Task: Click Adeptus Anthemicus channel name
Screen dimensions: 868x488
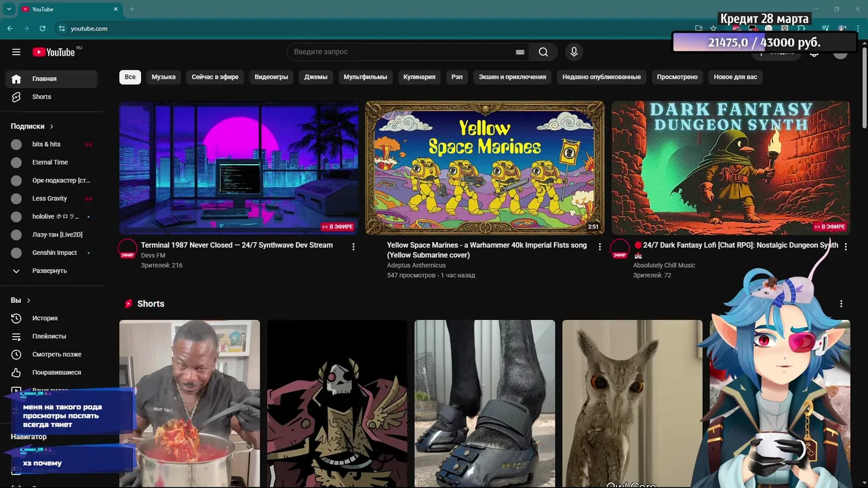Action: [416, 266]
